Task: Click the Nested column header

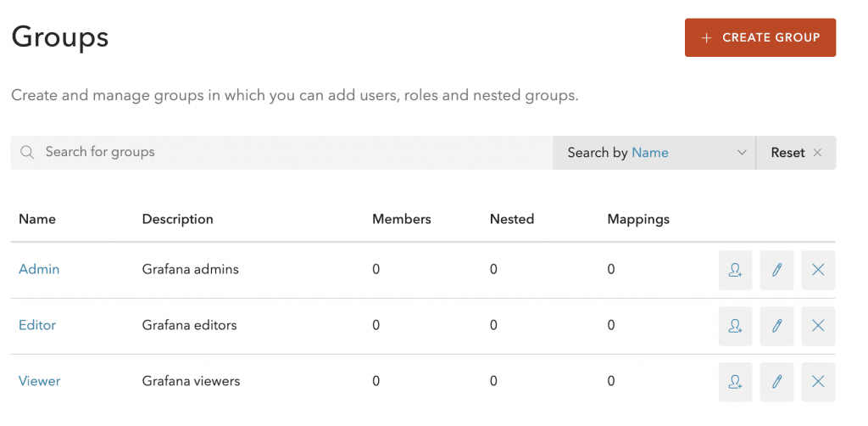Action: 512,219
